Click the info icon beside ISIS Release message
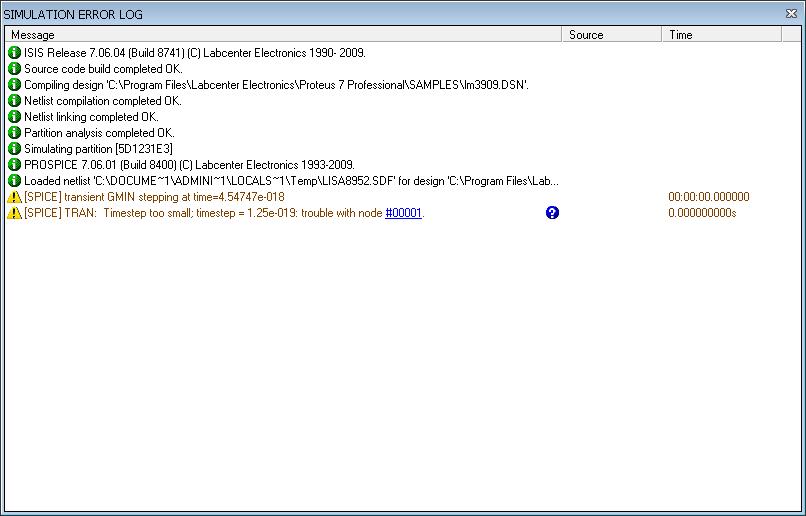This screenshot has width=806, height=516. click(14, 53)
